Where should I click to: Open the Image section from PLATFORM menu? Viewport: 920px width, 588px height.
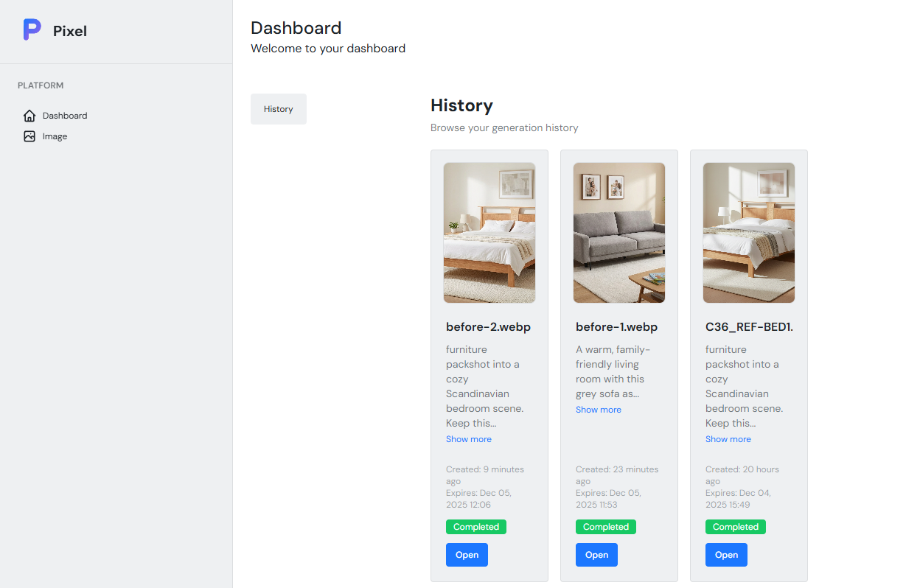55,136
